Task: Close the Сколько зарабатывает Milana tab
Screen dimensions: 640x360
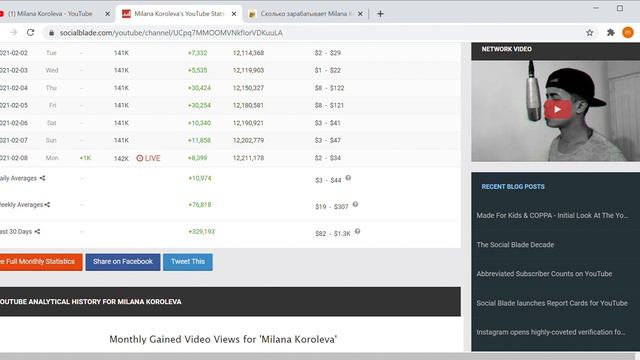Action: 360,14
